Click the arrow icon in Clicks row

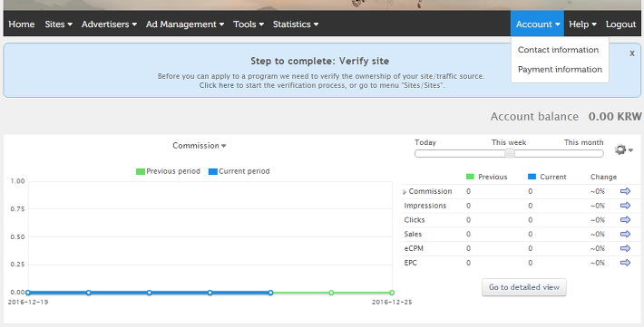click(625, 220)
